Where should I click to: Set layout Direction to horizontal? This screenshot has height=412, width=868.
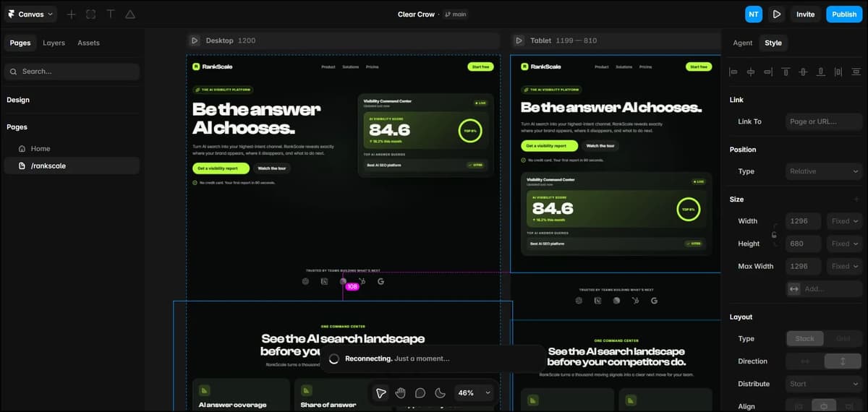coord(804,361)
